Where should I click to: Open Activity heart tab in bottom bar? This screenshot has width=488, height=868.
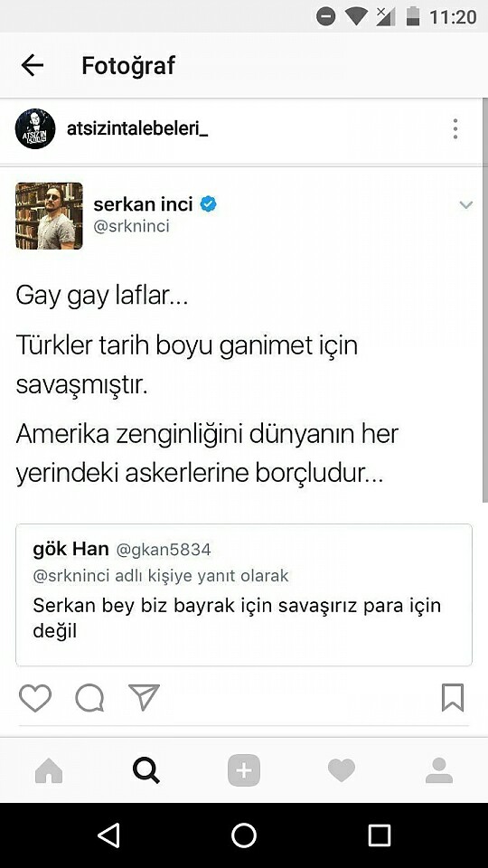[342, 770]
